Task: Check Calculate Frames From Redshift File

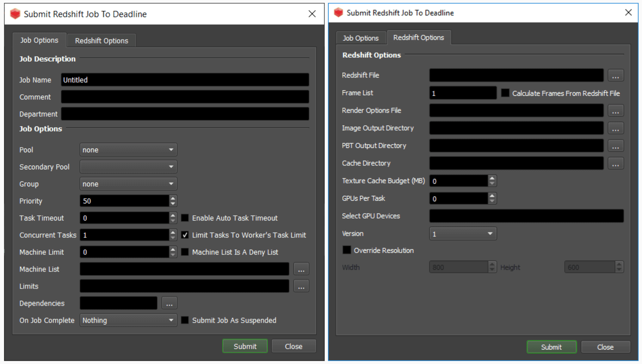Action: point(505,93)
